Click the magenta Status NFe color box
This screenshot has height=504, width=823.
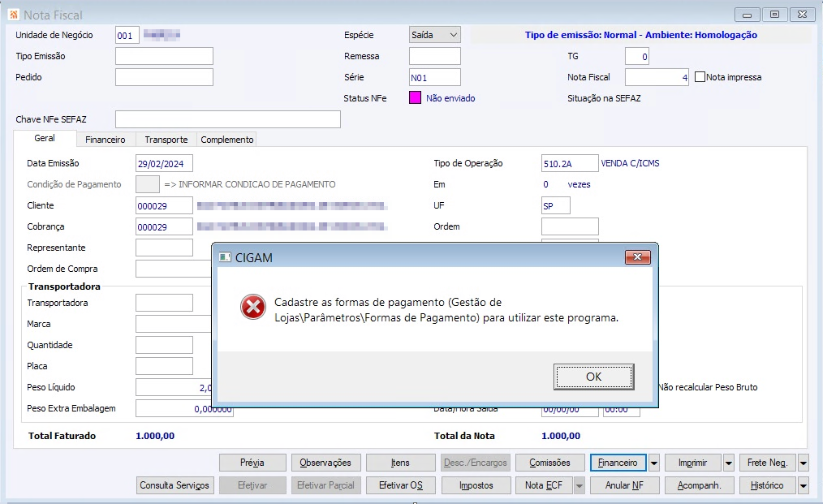(416, 98)
